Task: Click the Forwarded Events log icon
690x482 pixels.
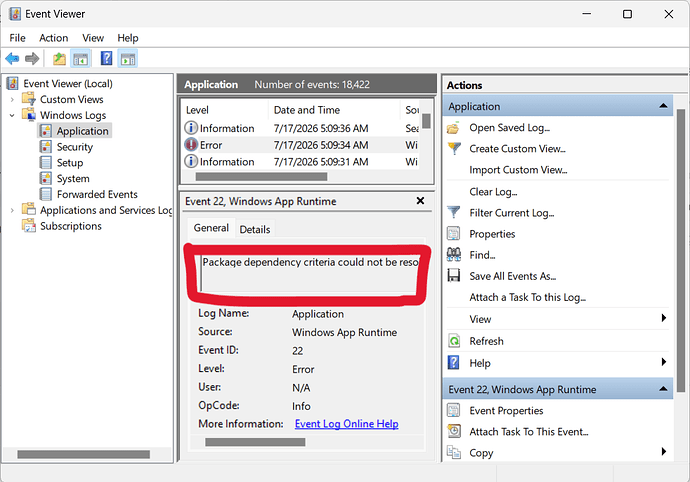Action: [46, 194]
